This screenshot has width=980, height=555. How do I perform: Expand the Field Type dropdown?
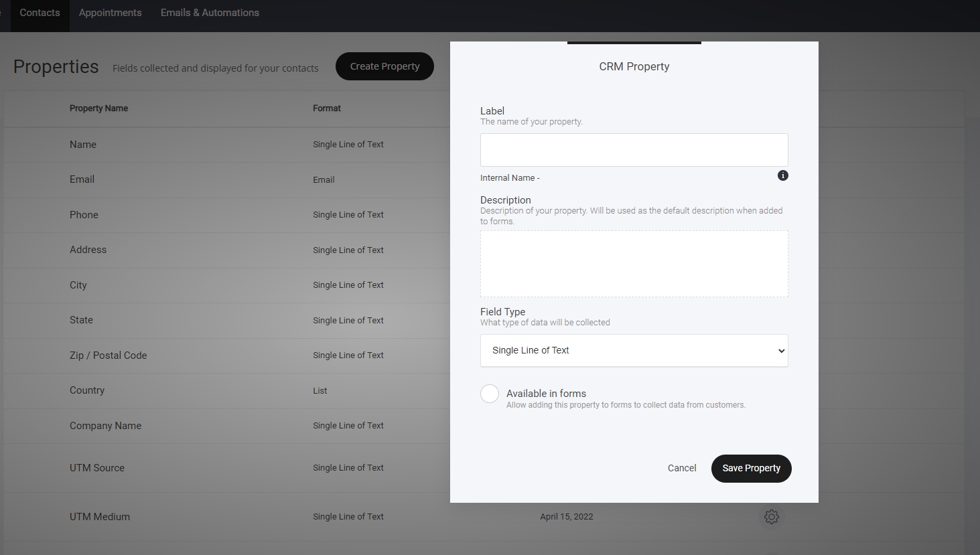click(x=634, y=351)
